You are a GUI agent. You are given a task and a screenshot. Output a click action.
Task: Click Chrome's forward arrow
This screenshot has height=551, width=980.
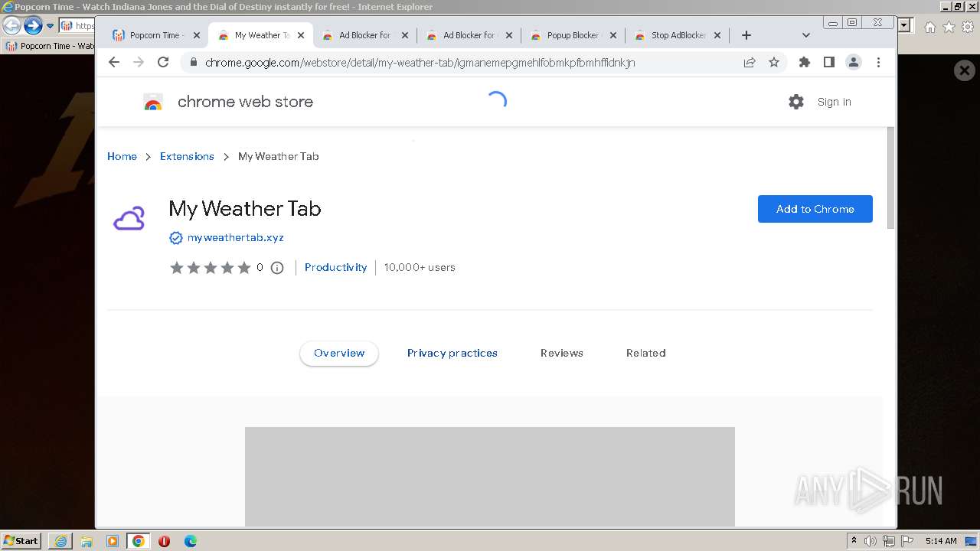[x=139, y=62]
